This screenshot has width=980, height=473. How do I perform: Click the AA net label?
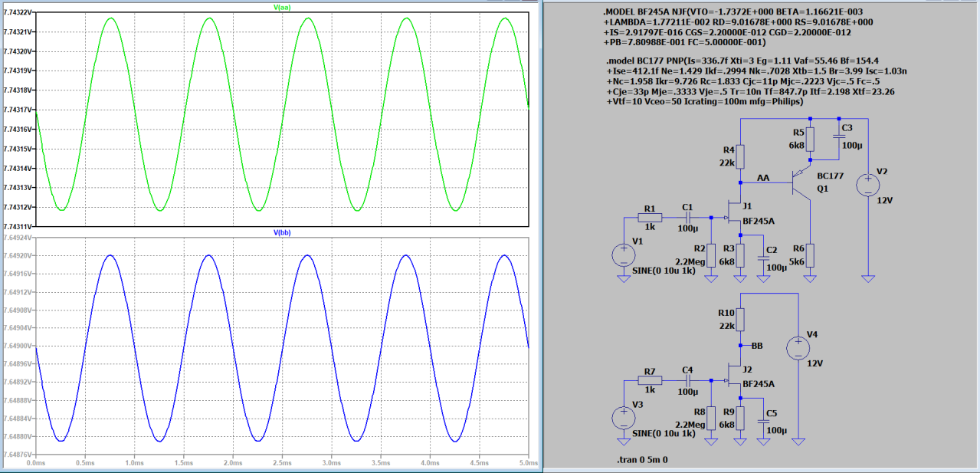(763, 178)
